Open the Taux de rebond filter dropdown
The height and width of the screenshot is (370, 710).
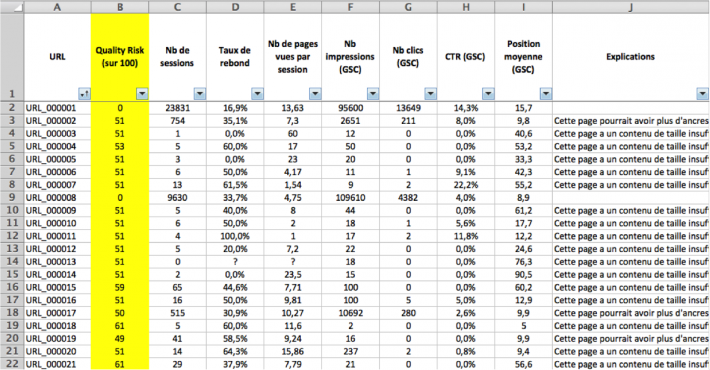[257, 94]
